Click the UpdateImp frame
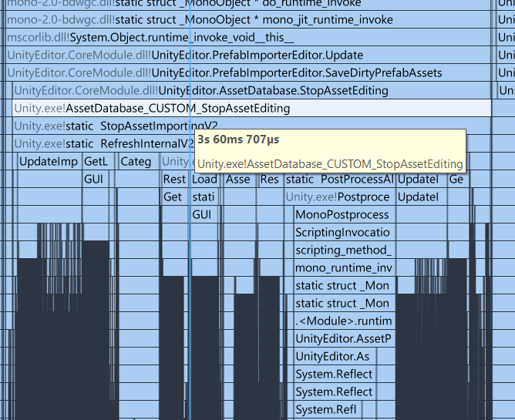This screenshot has height=420, width=515. [x=49, y=162]
